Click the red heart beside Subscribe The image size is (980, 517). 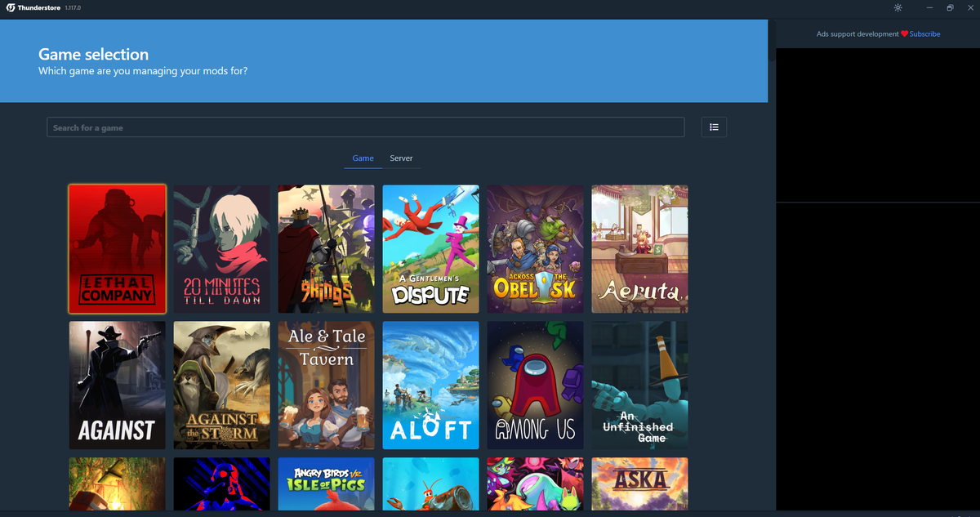tap(904, 34)
